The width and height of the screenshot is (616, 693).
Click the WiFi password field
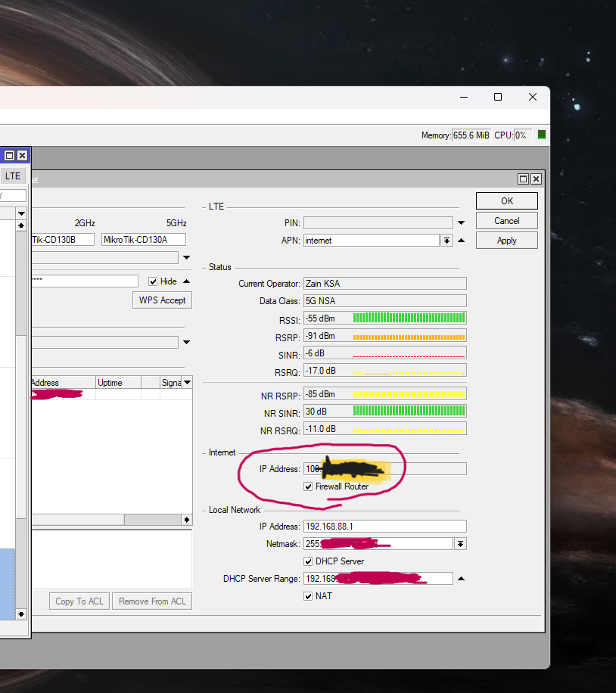pos(85,281)
